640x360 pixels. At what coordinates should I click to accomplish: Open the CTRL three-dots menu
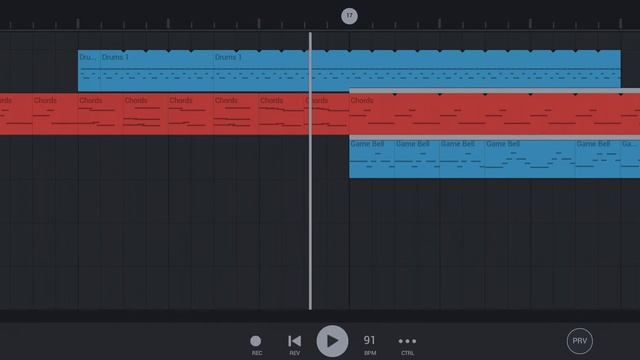click(x=407, y=345)
